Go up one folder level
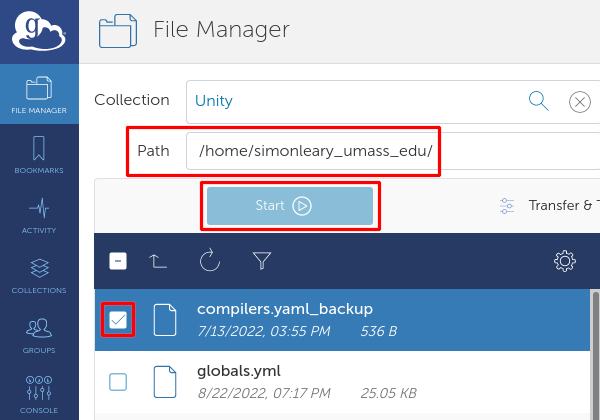The height and width of the screenshot is (420, 600). 159,261
